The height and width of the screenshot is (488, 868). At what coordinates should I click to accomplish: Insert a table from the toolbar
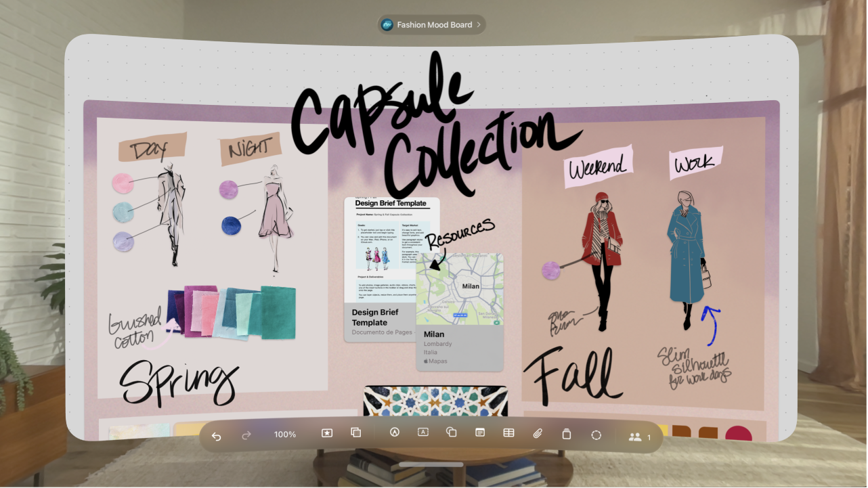pos(508,433)
